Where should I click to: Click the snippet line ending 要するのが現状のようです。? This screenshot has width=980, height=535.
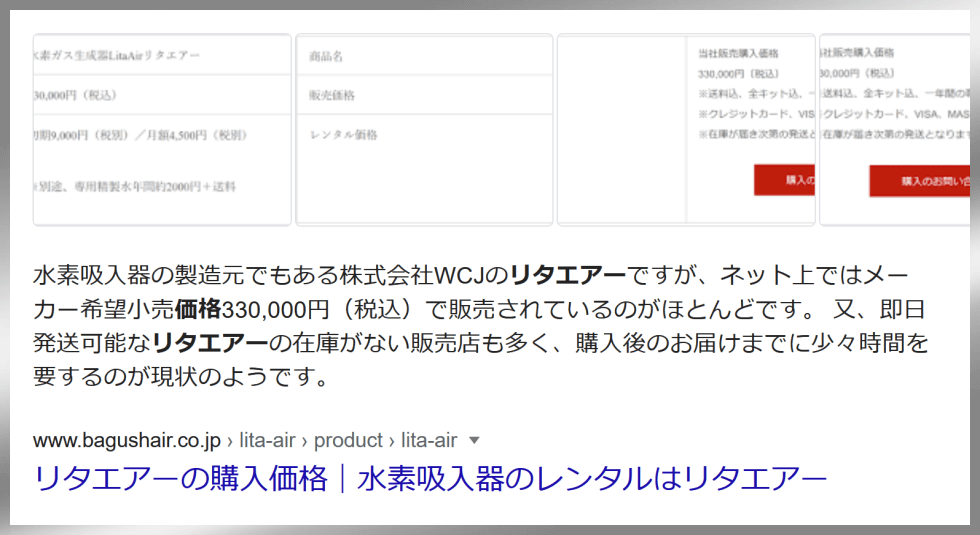pyautogui.click(x=181, y=376)
